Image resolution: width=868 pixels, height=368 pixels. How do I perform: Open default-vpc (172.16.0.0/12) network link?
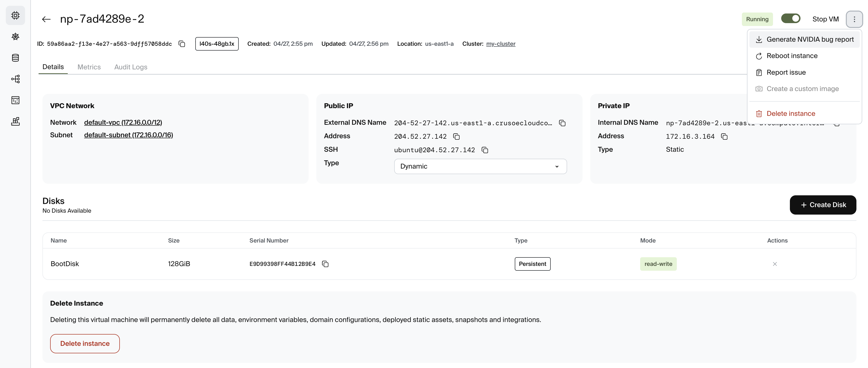click(123, 123)
